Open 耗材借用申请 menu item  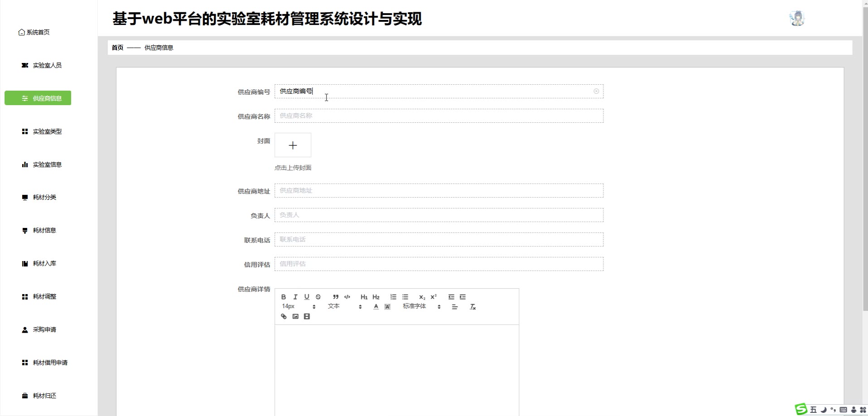tap(44, 363)
